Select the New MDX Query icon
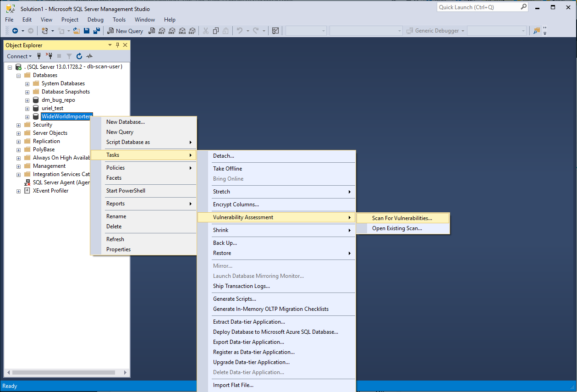Screen dimensions: 577x392 pos(161,31)
